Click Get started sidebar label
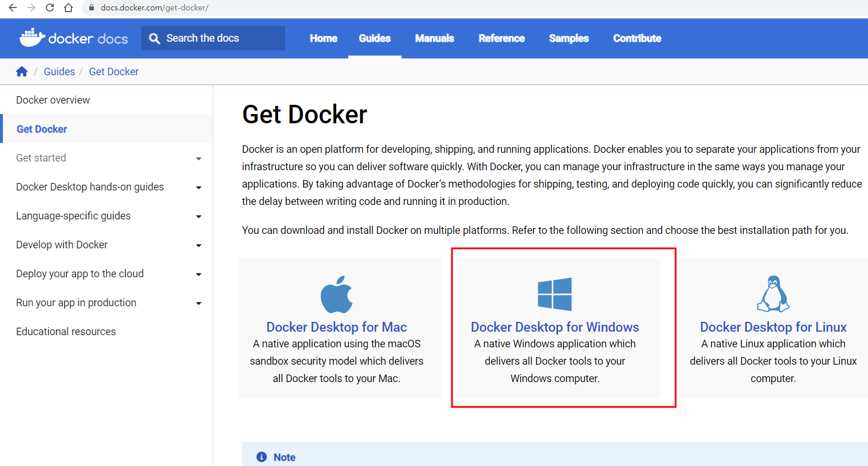This screenshot has width=868, height=466. [x=41, y=158]
